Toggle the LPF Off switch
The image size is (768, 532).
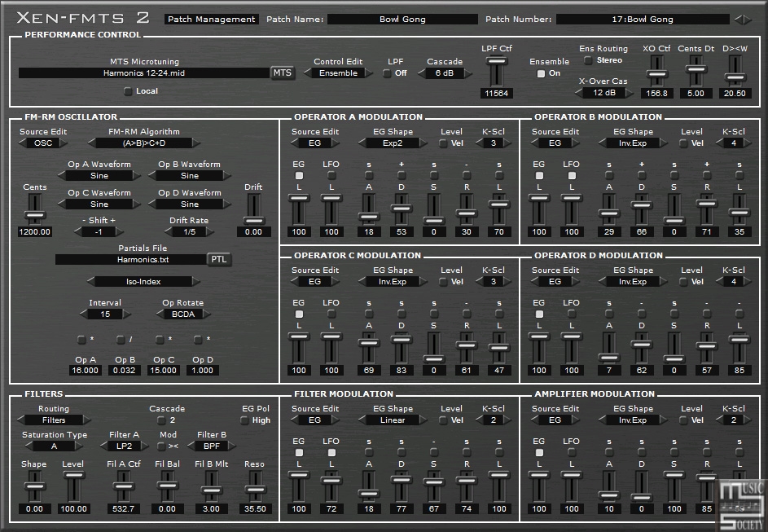point(387,73)
